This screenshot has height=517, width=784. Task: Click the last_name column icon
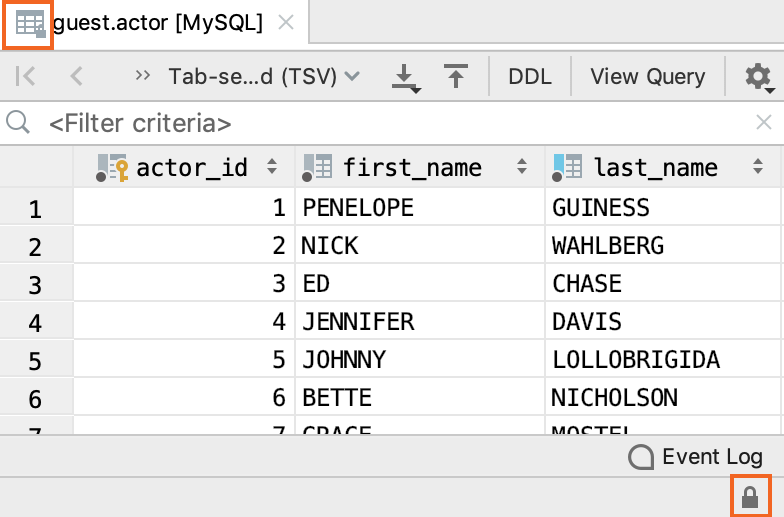pos(567,168)
